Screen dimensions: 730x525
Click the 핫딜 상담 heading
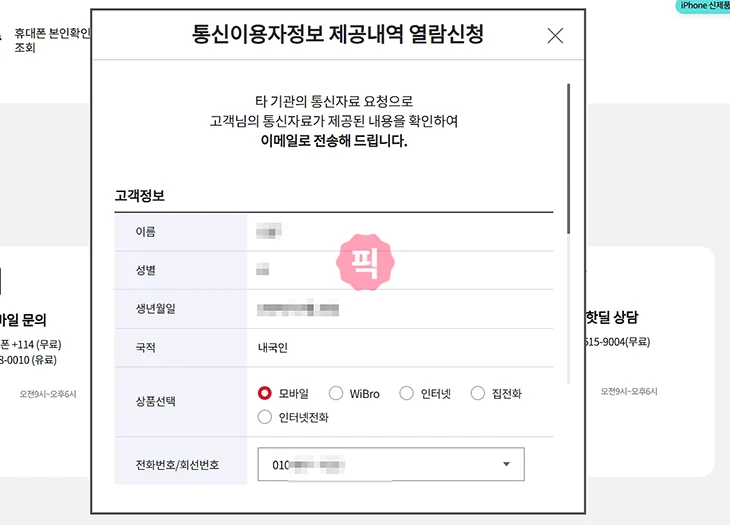pos(611,317)
